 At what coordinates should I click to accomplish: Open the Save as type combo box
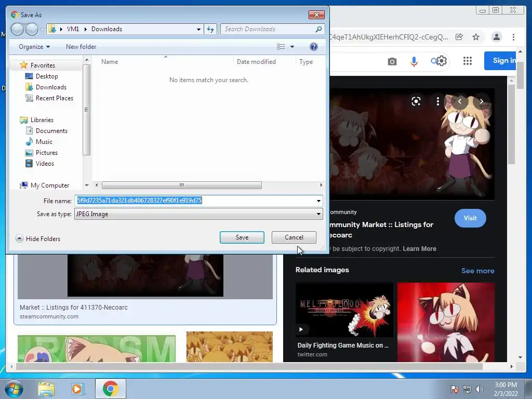pyautogui.click(x=198, y=214)
